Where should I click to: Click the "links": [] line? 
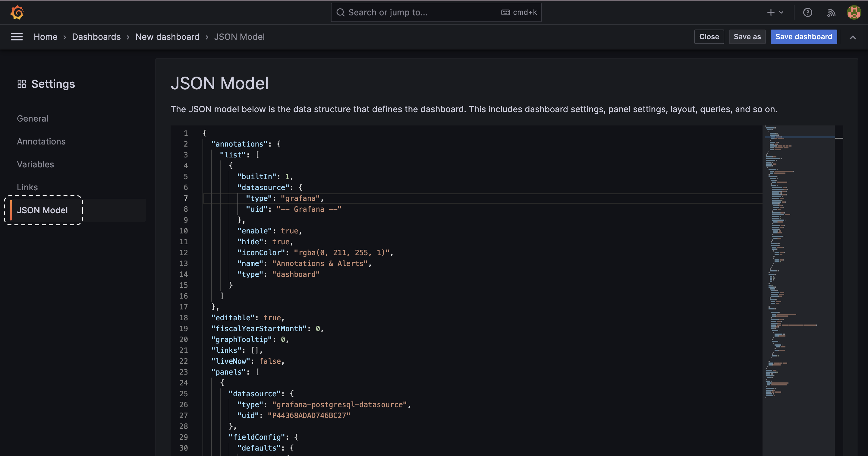(237, 350)
